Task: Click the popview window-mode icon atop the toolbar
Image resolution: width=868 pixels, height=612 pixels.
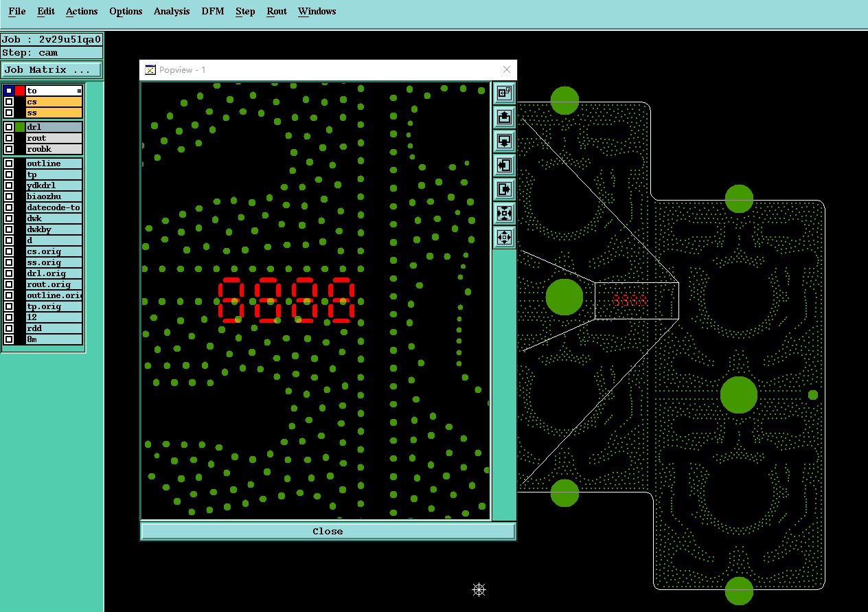Action: (x=504, y=93)
